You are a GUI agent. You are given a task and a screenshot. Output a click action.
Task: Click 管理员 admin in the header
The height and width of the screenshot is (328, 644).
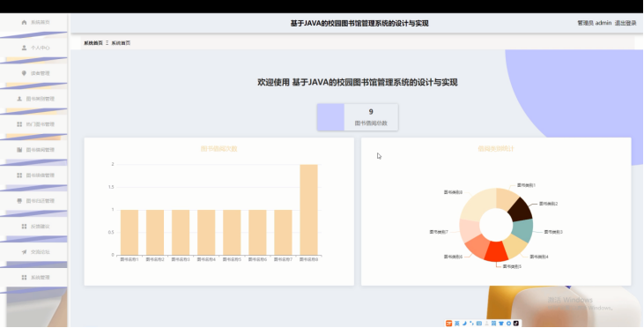pyautogui.click(x=595, y=23)
